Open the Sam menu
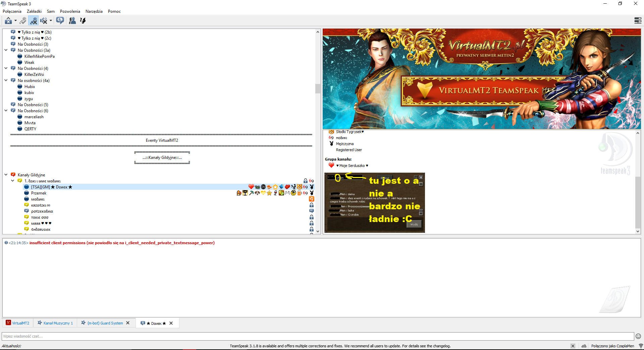The image size is (644, 350). (51, 11)
